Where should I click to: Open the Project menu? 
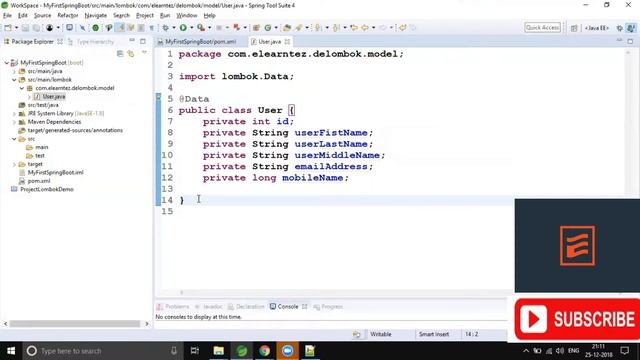pyautogui.click(x=144, y=16)
